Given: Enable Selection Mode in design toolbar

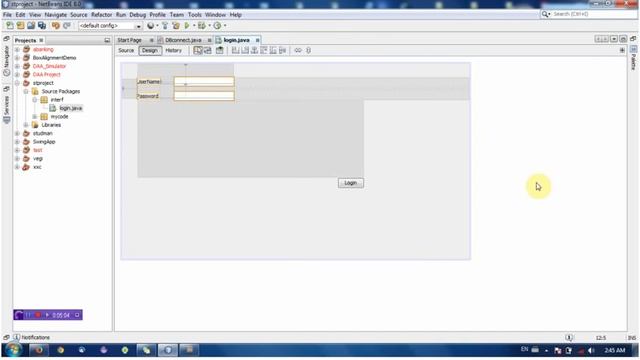Looking at the screenshot, I should pyautogui.click(x=198, y=50).
